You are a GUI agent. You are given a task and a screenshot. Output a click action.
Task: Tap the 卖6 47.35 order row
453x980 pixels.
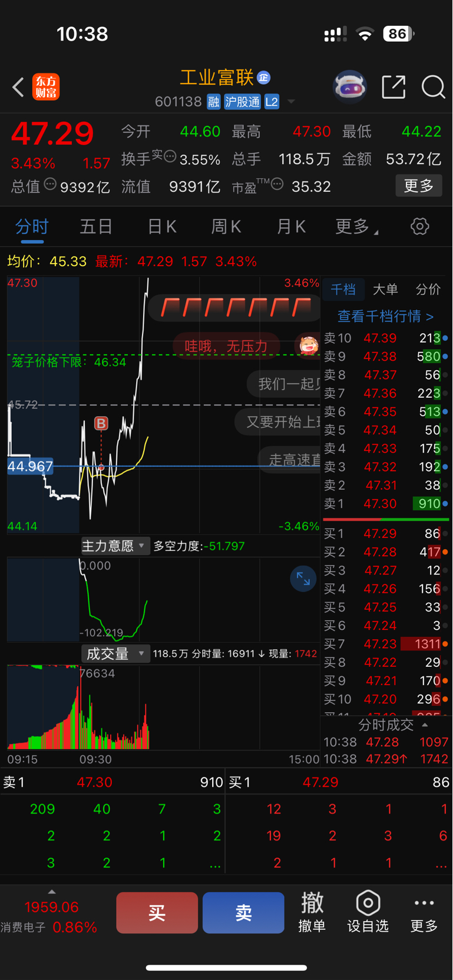click(x=386, y=411)
